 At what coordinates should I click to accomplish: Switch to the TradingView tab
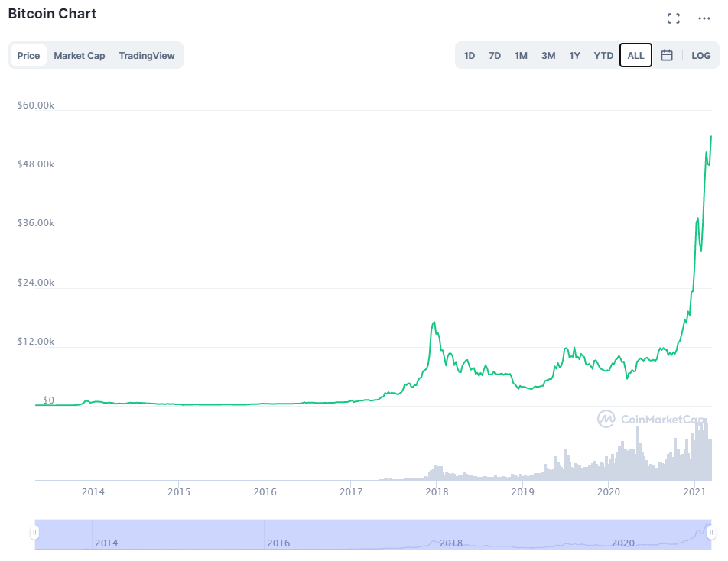[x=147, y=55]
